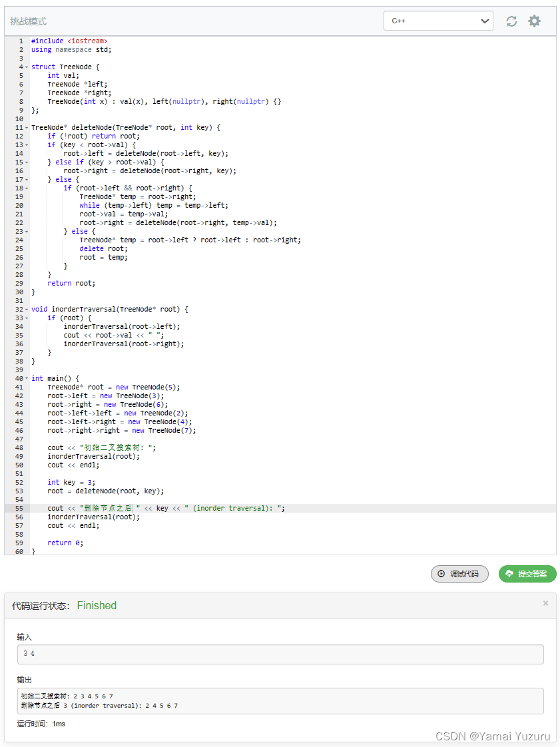Collapse the else fold at line 23
This screenshot has height=747, width=560.
coord(27,232)
